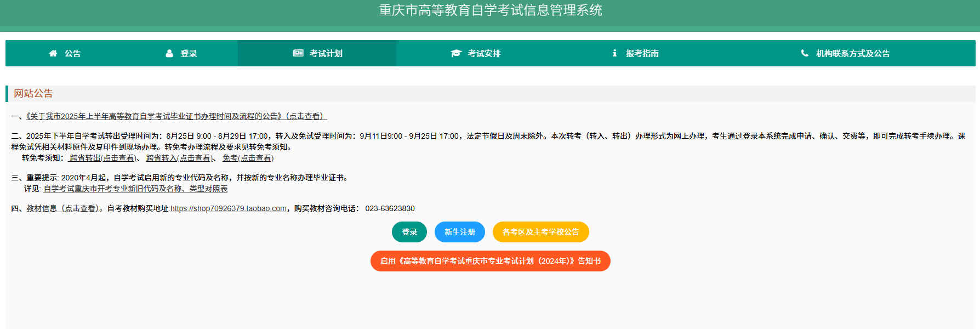Switch to the 考试计划 menu item
The image size is (980, 329).
point(326,53)
